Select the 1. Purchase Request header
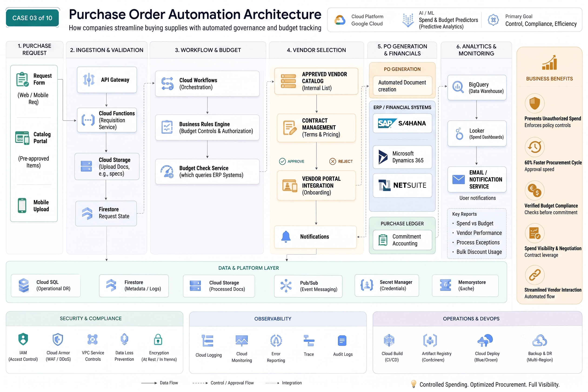This screenshot has width=588, height=392. (x=34, y=49)
